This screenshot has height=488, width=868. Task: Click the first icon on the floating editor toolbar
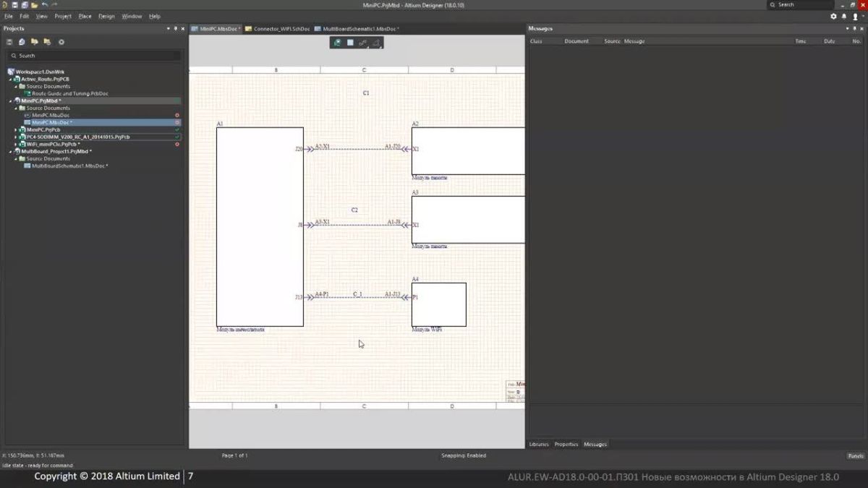tap(337, 43)
